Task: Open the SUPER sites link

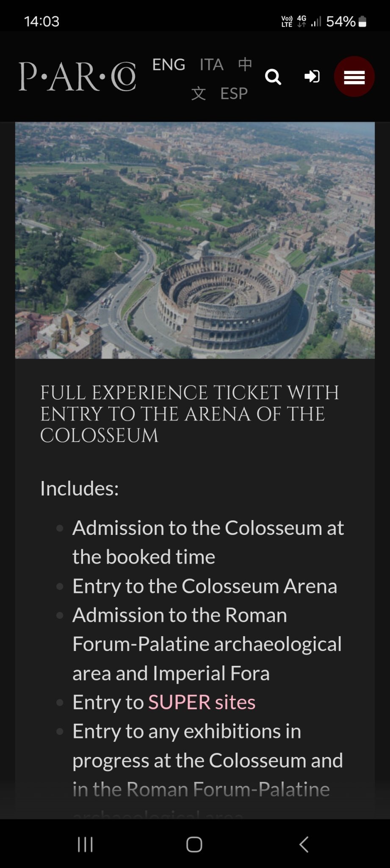Action: point(202,702)
